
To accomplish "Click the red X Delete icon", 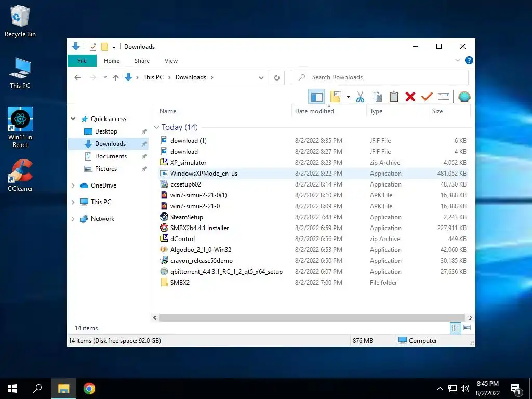I will pos(410,97).
